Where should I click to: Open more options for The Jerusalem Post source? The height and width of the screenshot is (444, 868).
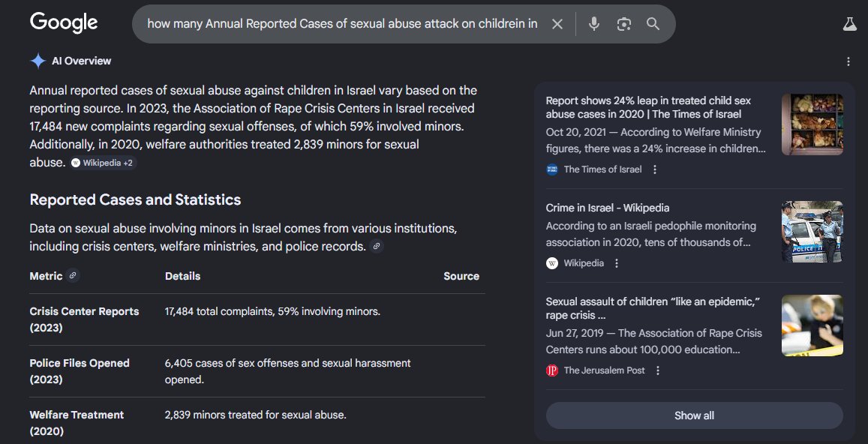[658, 370]
